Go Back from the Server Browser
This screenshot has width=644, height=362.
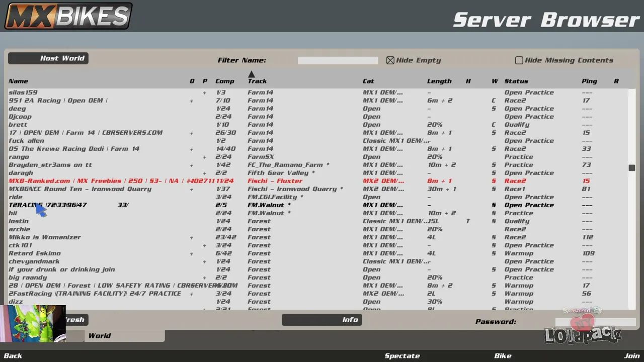(x=13, y=356)
